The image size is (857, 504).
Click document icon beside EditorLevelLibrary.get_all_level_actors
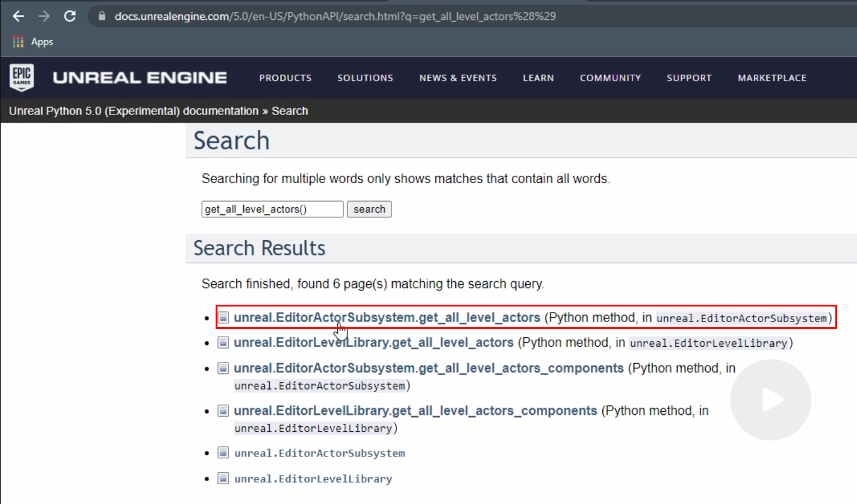[223, 343]
